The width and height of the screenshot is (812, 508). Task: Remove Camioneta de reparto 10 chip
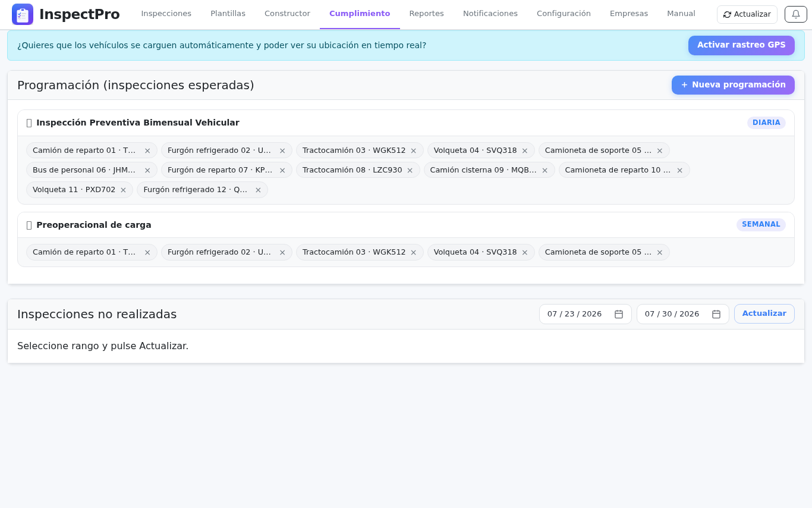pyautogui.click(x=680, y=170)
